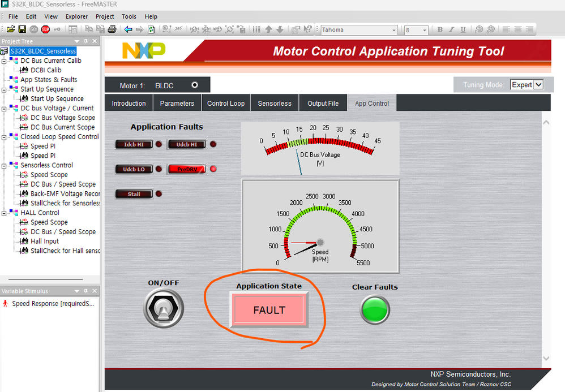Click the PreDRV fault indicator
This screenshot has height=392, width=565.
(x=187, y=169)
